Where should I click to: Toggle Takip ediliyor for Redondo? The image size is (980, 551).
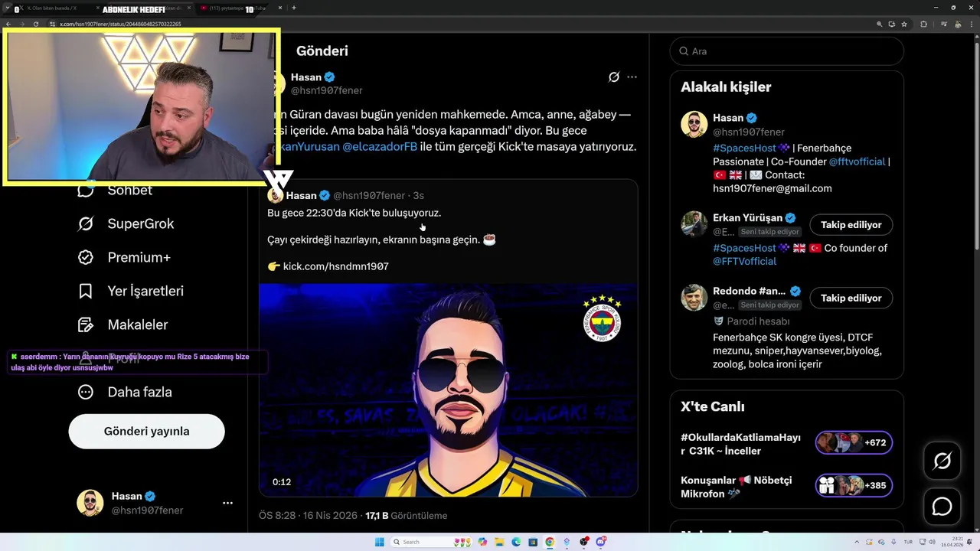[851, 298]
